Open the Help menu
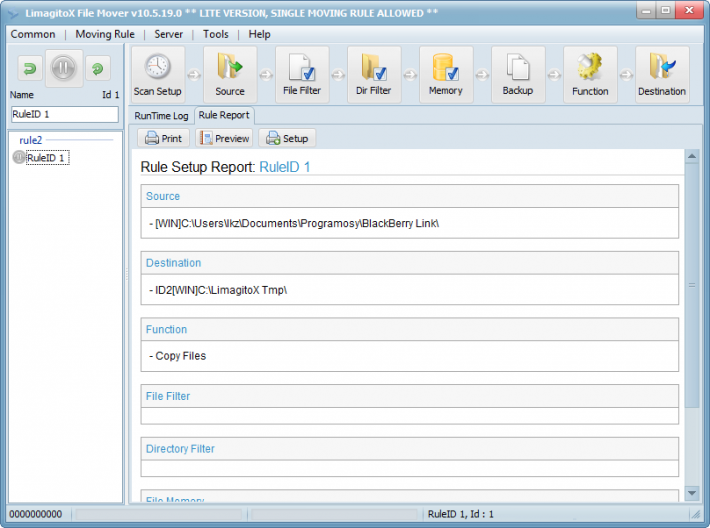The width and height of the screenshot is (710, 528). [259, 34]
